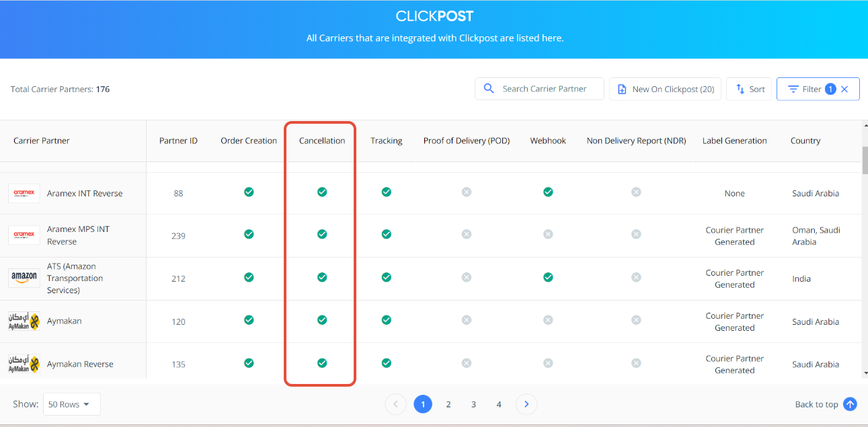Click the Partner ID column header
The height and width of the screenshot is (427, 868).
click(x=178, y=141)
